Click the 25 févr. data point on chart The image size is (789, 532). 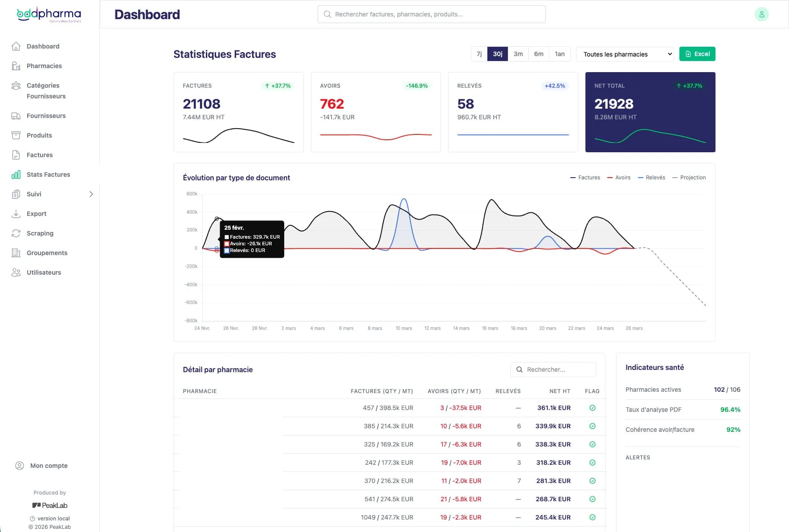[x=217, y=219]
